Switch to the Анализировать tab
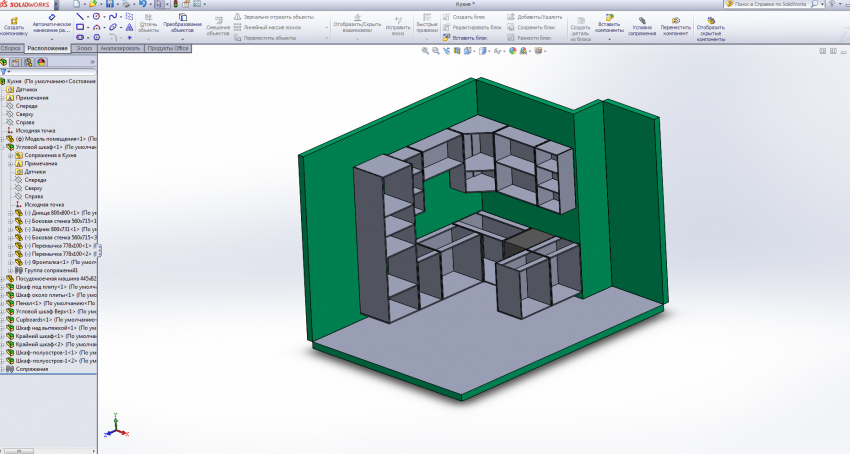 pos(120,48)
